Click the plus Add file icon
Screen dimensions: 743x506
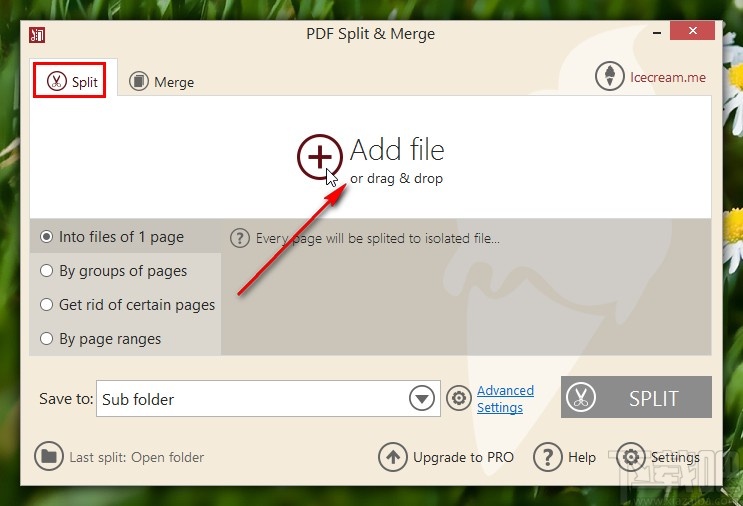click(x=320, y=157)
